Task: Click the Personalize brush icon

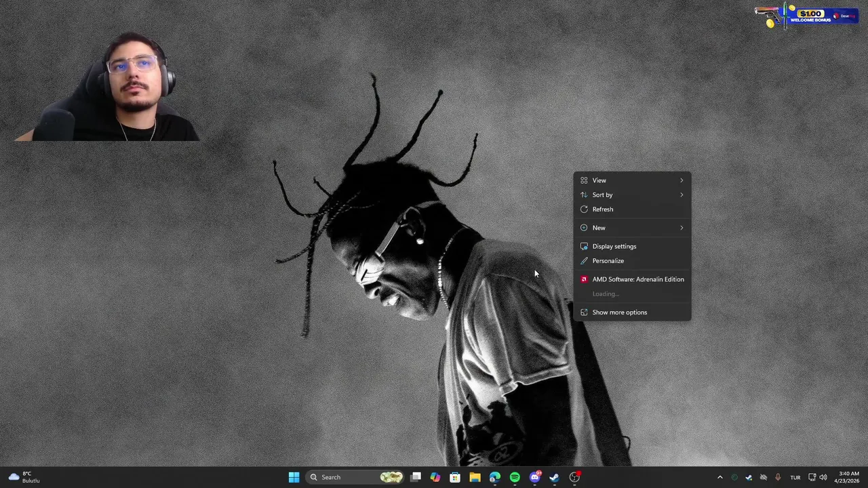Action: pos(584,260)
